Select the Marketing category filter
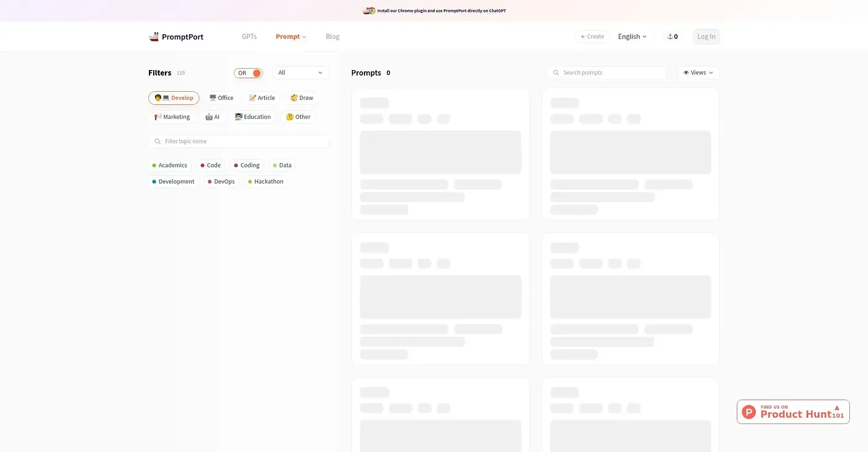 (172, 117)
